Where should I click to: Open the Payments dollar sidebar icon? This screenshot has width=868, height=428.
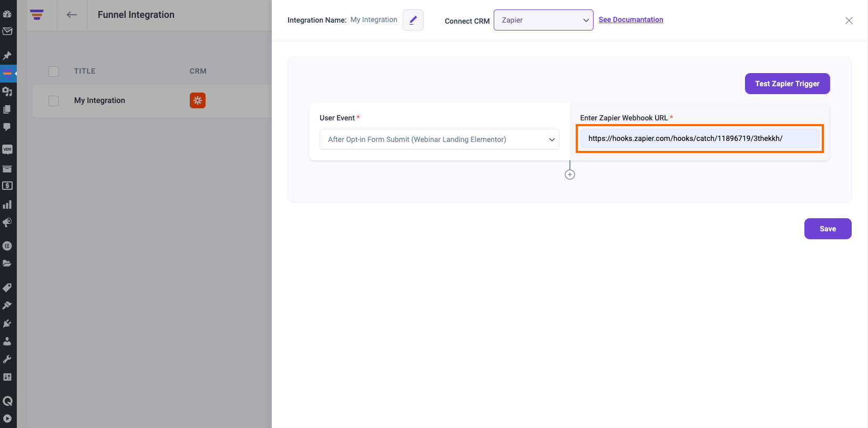pos(7,186)
